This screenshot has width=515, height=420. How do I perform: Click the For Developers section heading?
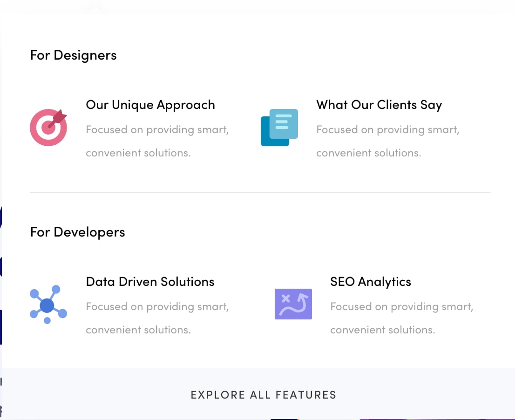tap(77, 232)
